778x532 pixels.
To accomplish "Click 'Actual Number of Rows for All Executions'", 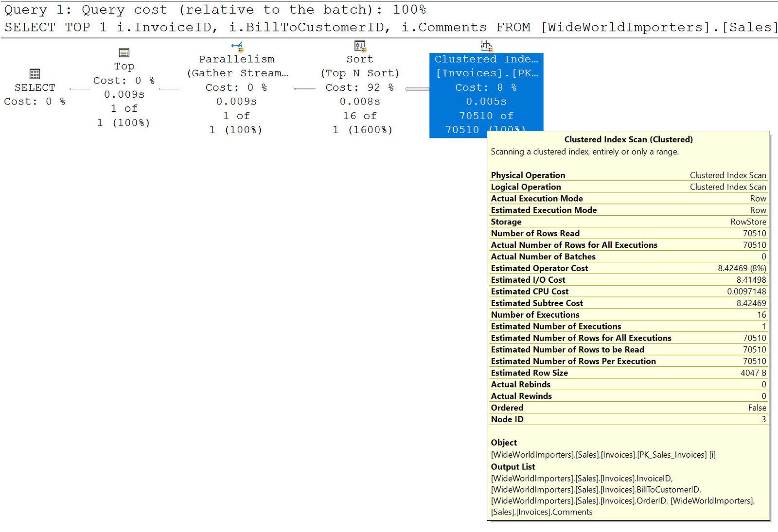I will click(x=628, y=245).
